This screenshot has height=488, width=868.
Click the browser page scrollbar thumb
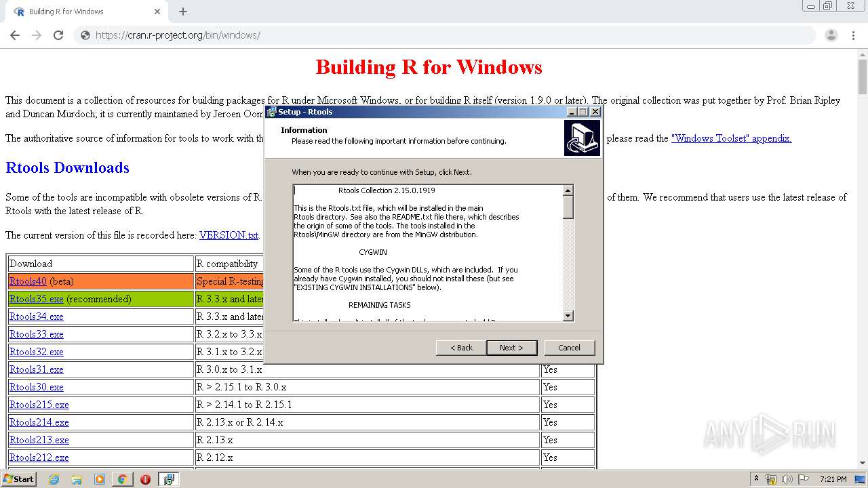[862, 77]
